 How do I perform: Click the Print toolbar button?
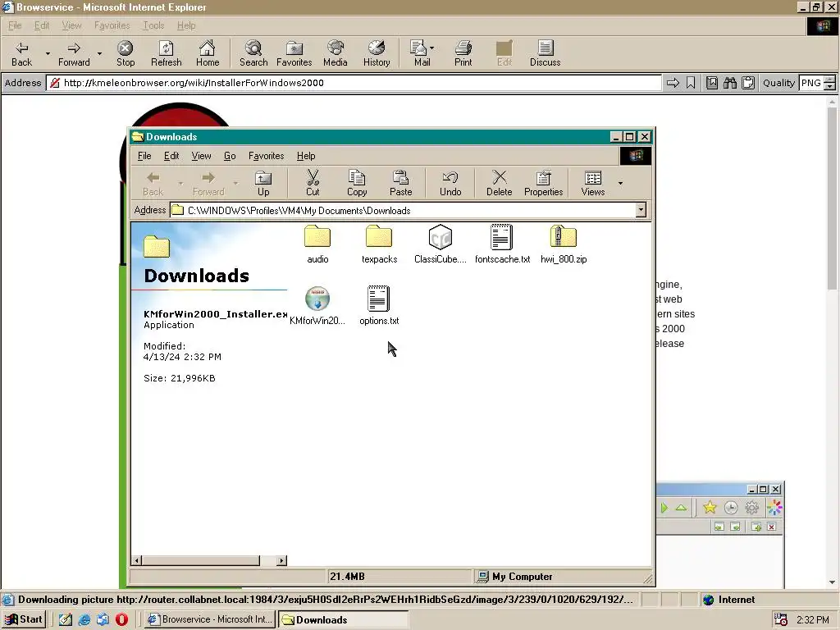(x=463, y=53)
